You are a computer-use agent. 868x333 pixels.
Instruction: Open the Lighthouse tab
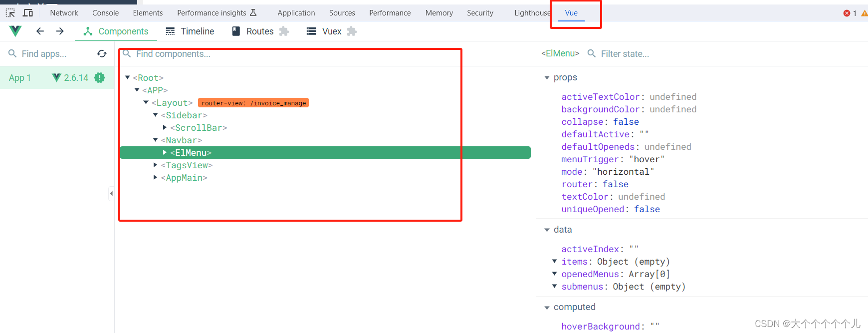click(x=532, y=13)
